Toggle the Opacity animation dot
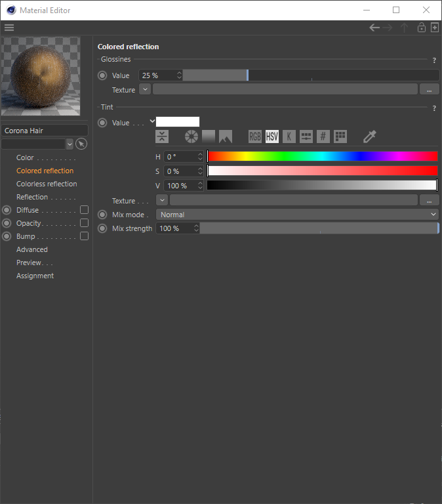 [x=7, y=223]
